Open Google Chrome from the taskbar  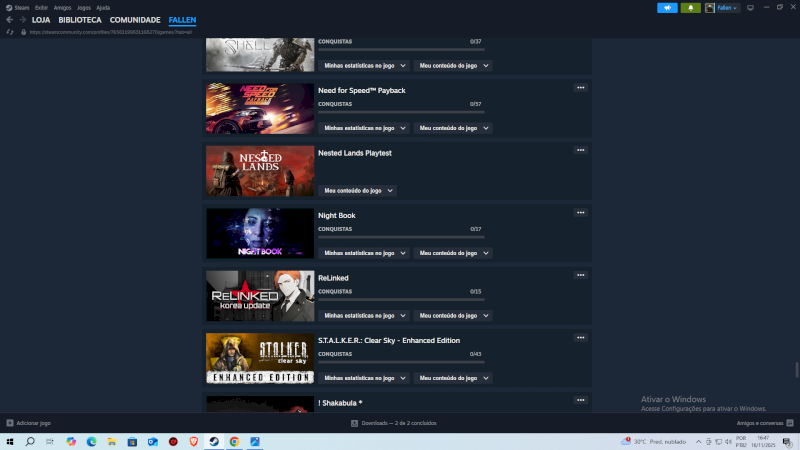tap(234, 442)
